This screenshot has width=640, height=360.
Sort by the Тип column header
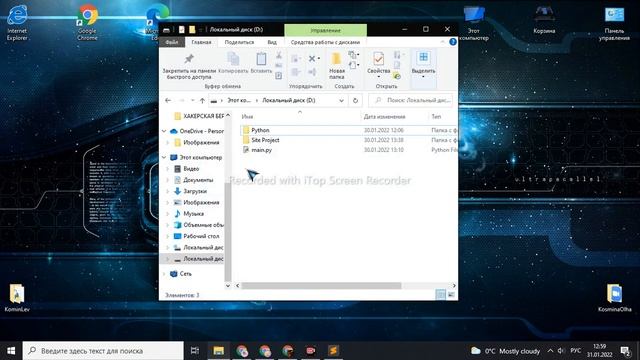[436, 117]
